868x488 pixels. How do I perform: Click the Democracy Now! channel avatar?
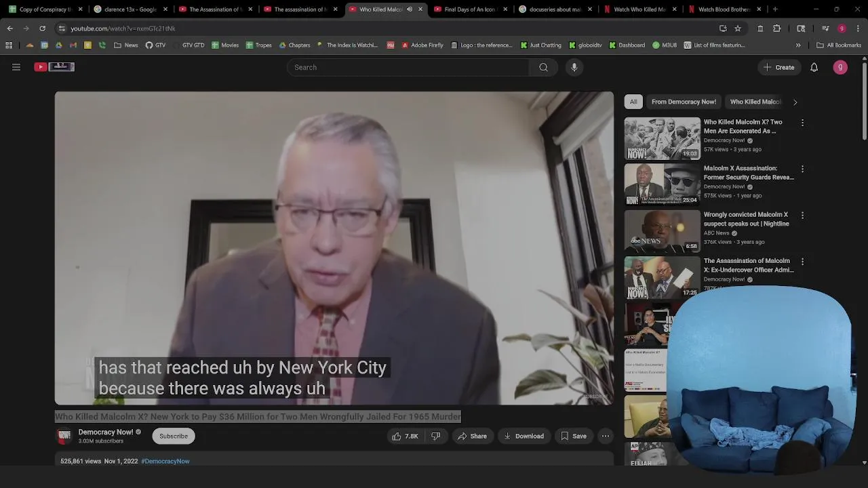(64, 436)
